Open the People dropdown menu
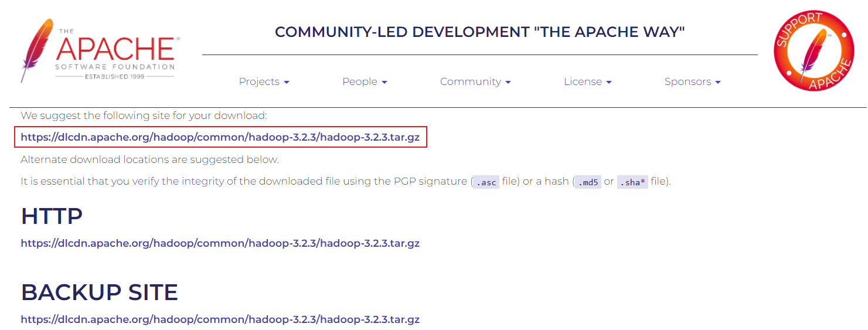This screenshot has width=868, height=330. click(x=365, y=81)
